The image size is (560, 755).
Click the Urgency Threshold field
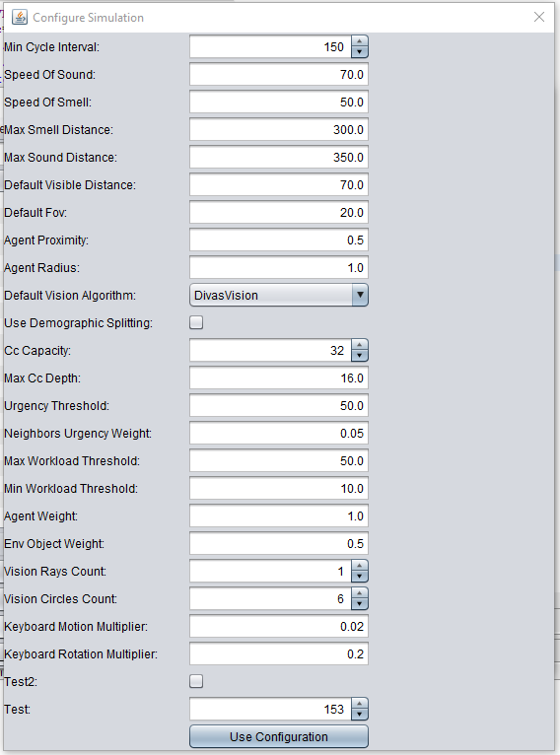tap(279, 406)
